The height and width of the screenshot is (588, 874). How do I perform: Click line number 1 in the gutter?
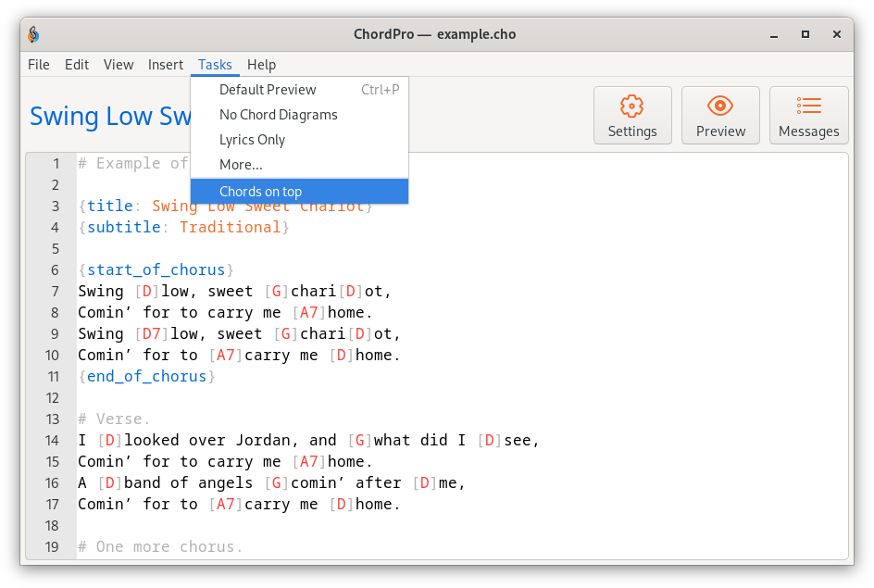56,163
